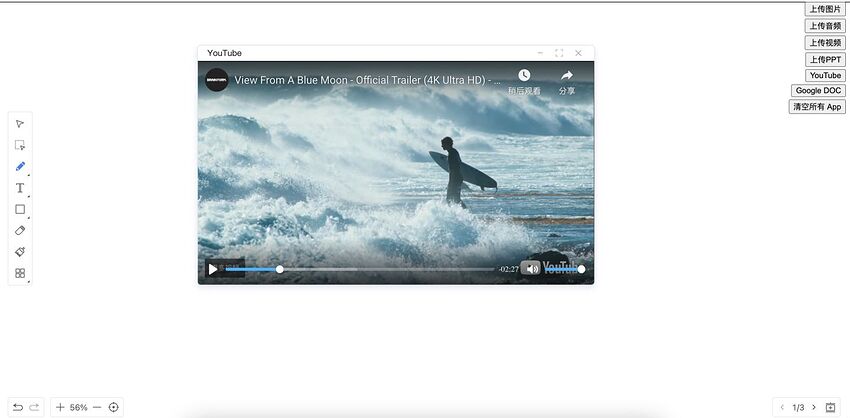This screenshot has height=418, width=850.
Task: Choose the selection rectangle tool
Action: click(20, 145)
